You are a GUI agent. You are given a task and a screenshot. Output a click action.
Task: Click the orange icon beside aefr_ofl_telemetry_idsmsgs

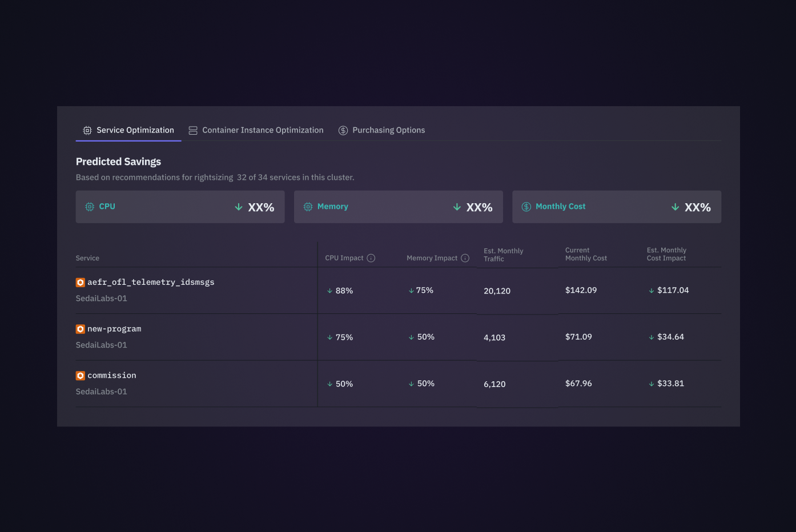(x=81, y=283)
